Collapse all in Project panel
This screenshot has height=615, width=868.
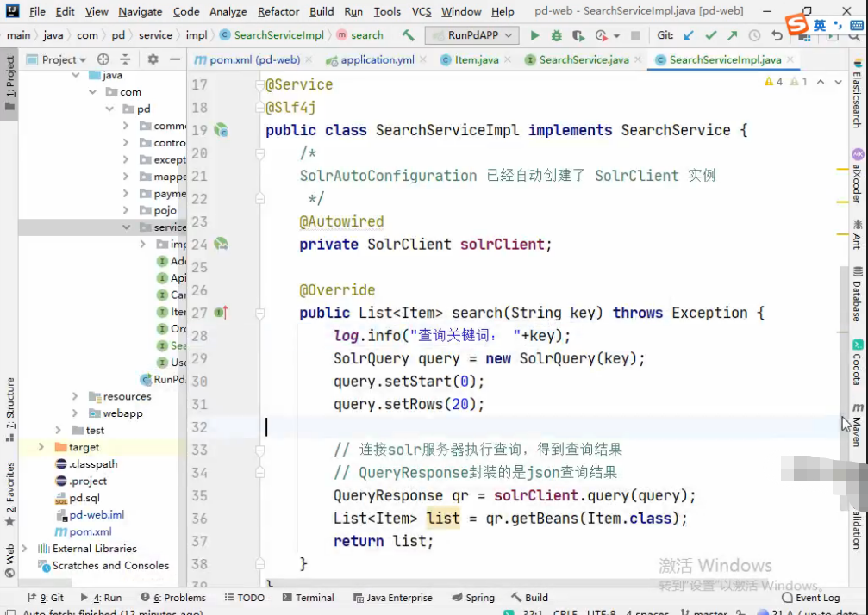click(x=126, y=59)
